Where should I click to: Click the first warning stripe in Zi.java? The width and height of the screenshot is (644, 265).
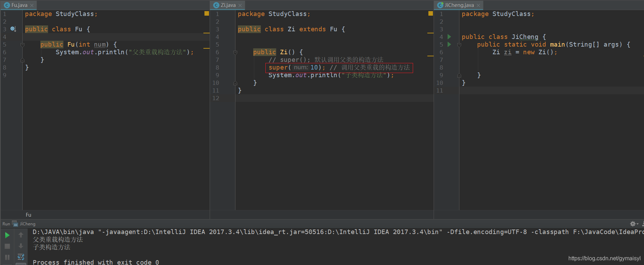click(430, 33)
